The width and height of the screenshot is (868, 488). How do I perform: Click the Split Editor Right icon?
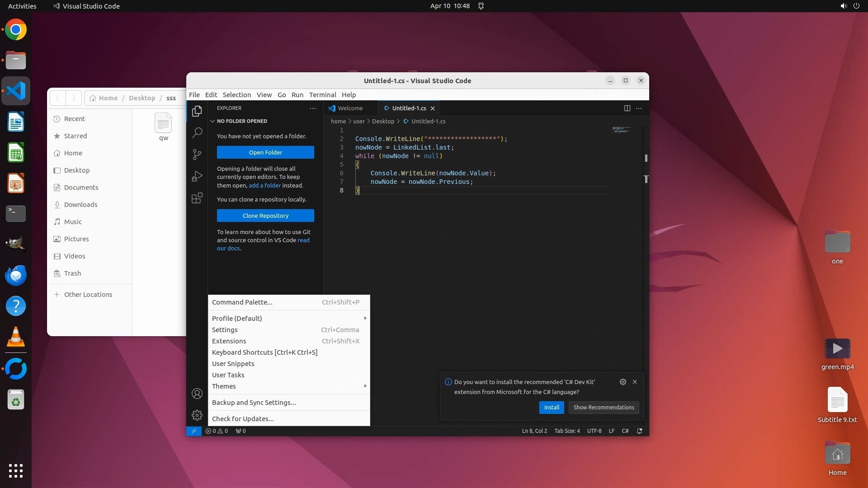pos(627,108)
